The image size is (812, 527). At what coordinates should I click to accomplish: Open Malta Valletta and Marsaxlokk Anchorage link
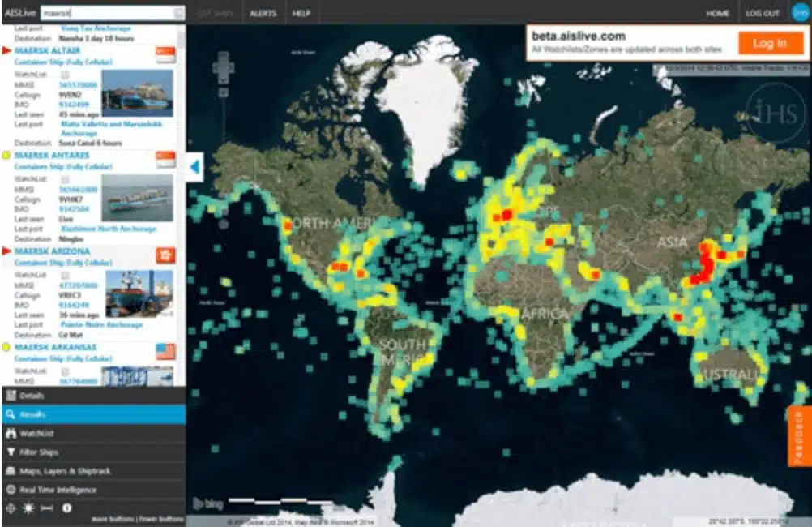tap(111, 129)
